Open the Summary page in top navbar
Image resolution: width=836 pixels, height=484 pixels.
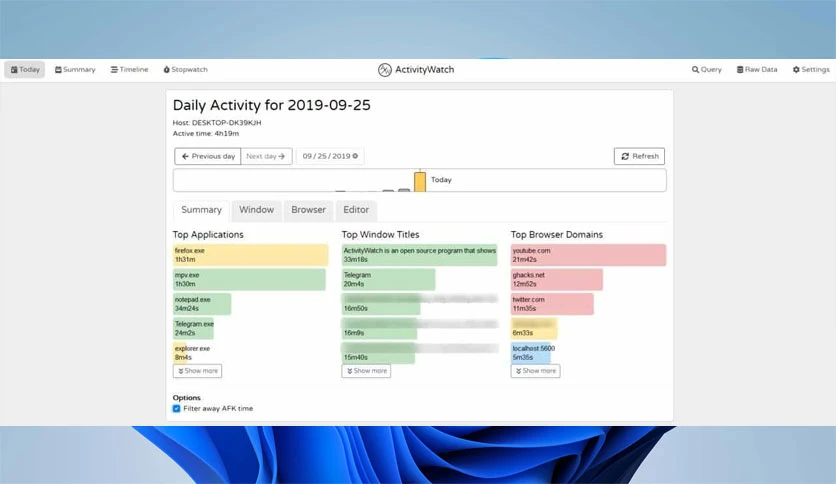point(75,69)
